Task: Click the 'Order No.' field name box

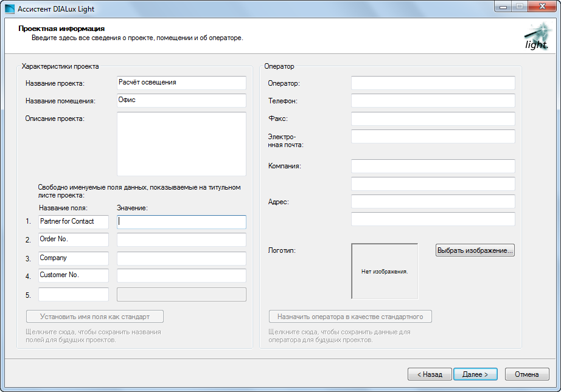Action: pos(73,239)
